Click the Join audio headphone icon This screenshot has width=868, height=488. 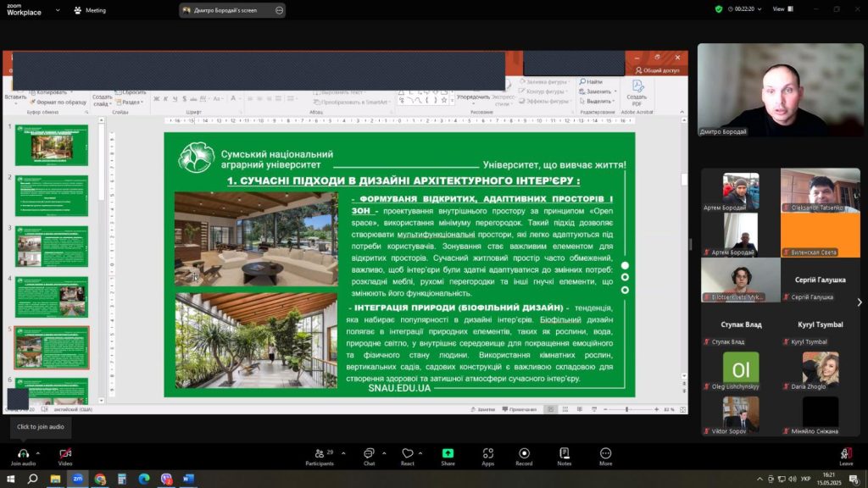23,453
